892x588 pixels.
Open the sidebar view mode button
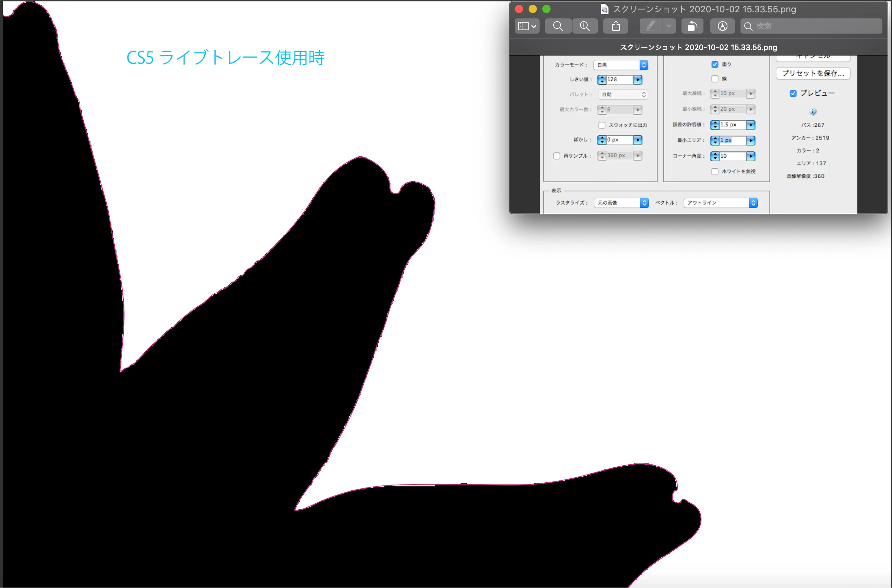click(x=527, y=26)
